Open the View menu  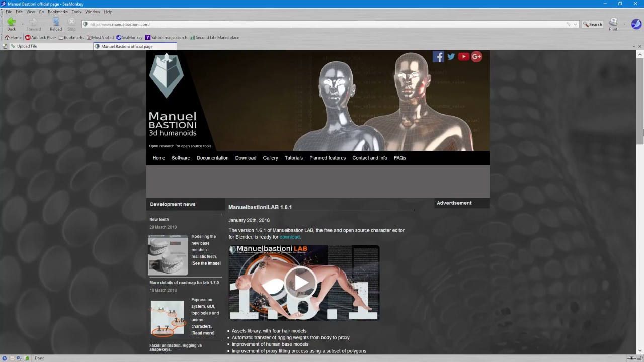(31, 12)
